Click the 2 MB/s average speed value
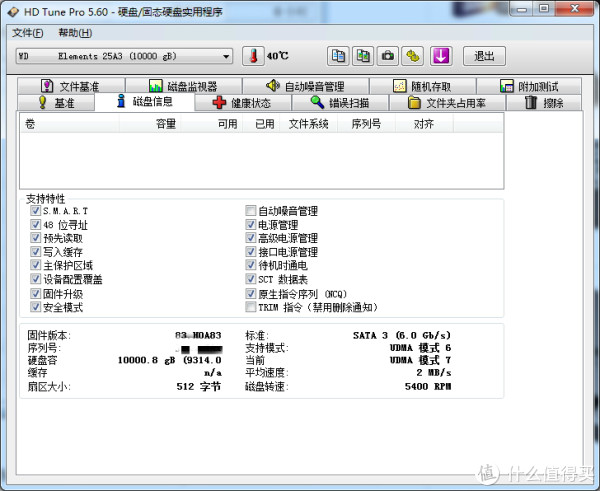Screen dimensions: 600x491 coord(434,372)
